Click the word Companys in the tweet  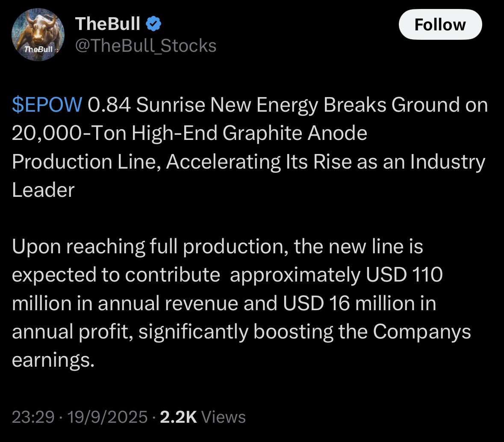[422, 332]
